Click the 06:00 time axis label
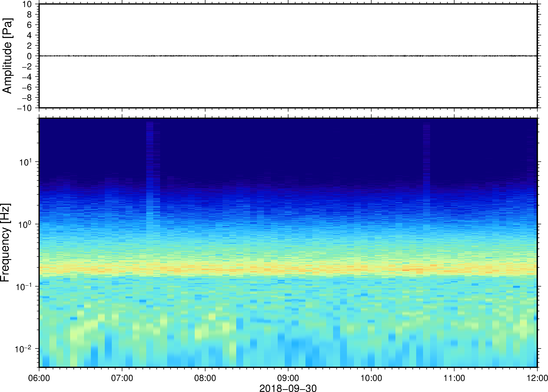 (39, 378)
